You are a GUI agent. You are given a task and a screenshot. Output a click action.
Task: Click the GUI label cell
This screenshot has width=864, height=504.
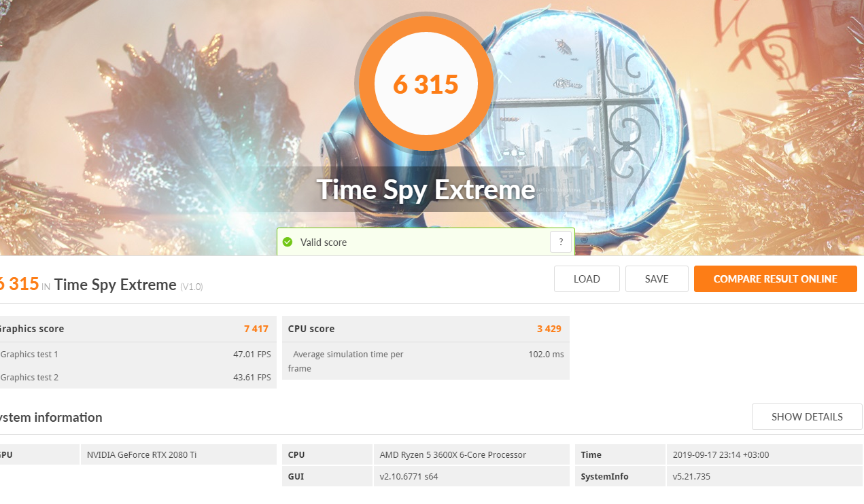click(x=327, y=476)
